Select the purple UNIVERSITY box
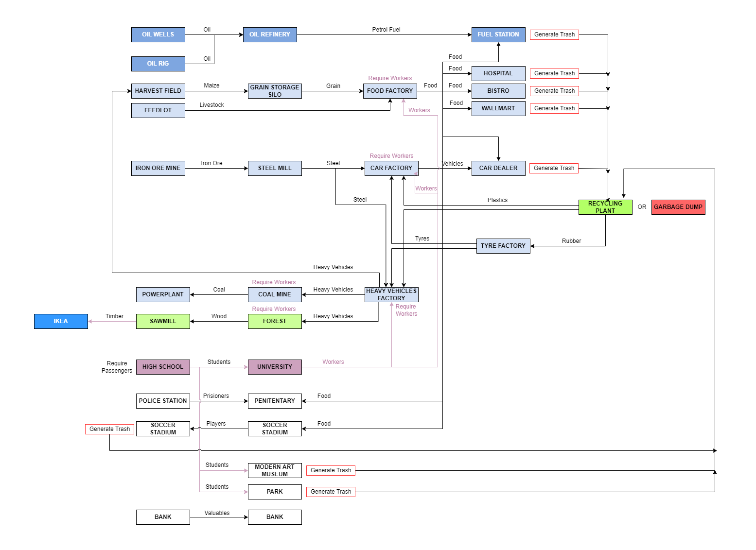 click(275, 367)
